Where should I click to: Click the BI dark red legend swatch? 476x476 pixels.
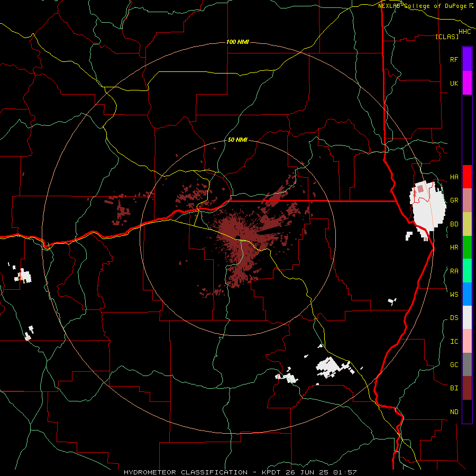(x=467, y=388)
